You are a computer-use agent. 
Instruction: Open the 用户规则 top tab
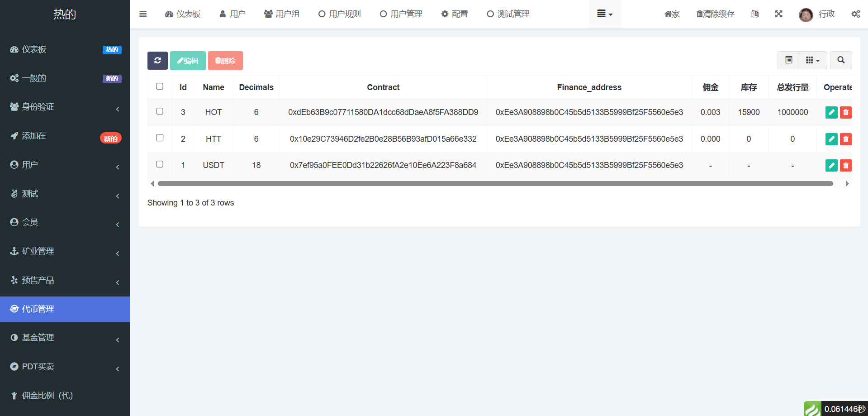click(340, 14)
